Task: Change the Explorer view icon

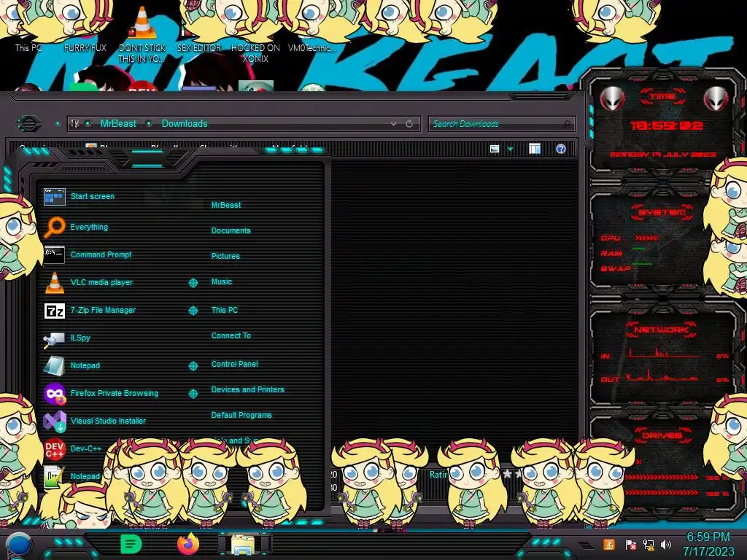Action: 495,149
